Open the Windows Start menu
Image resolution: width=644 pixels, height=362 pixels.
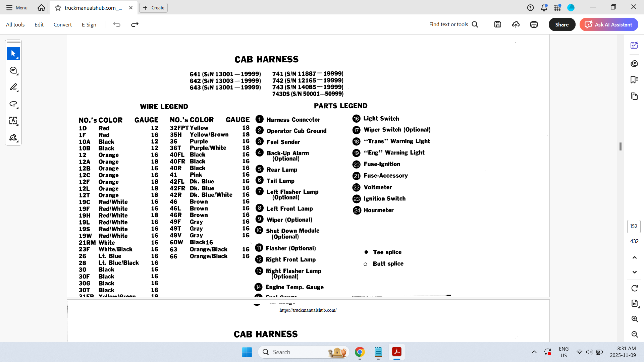(x=247, y=352)
